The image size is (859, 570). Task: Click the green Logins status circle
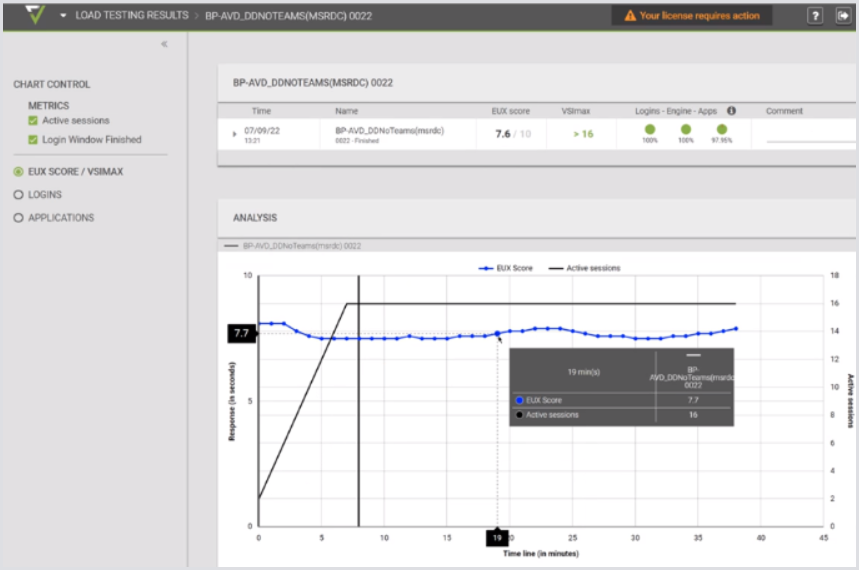[x=649, y=130]
